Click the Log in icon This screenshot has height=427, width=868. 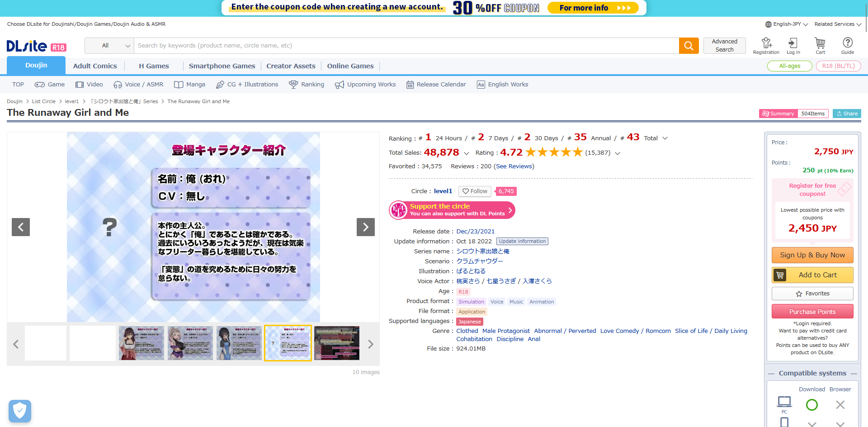coord(793,46)
